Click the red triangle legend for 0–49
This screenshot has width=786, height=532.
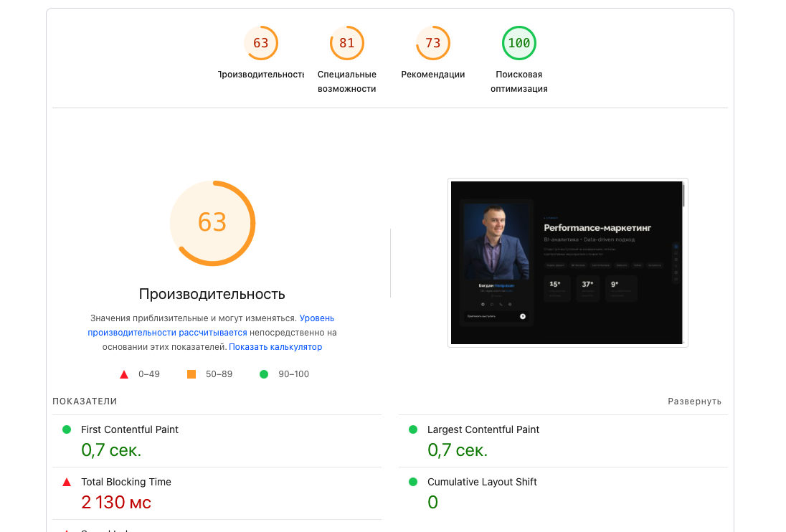123,374
